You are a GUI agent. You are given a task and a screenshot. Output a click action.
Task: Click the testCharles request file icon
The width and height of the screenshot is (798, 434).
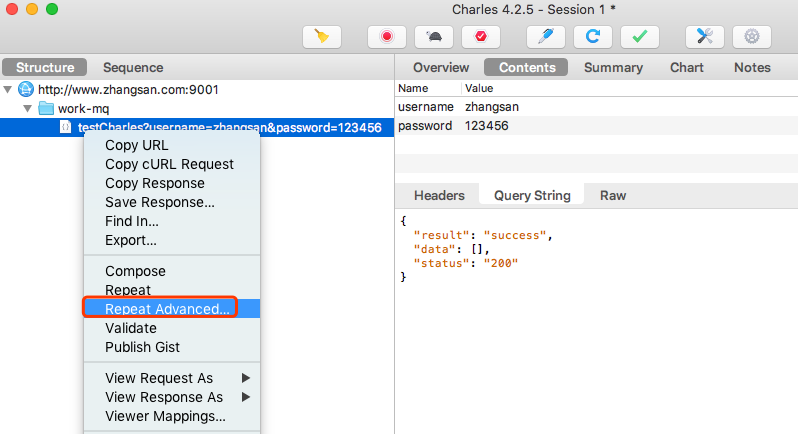tap(66, 127)
